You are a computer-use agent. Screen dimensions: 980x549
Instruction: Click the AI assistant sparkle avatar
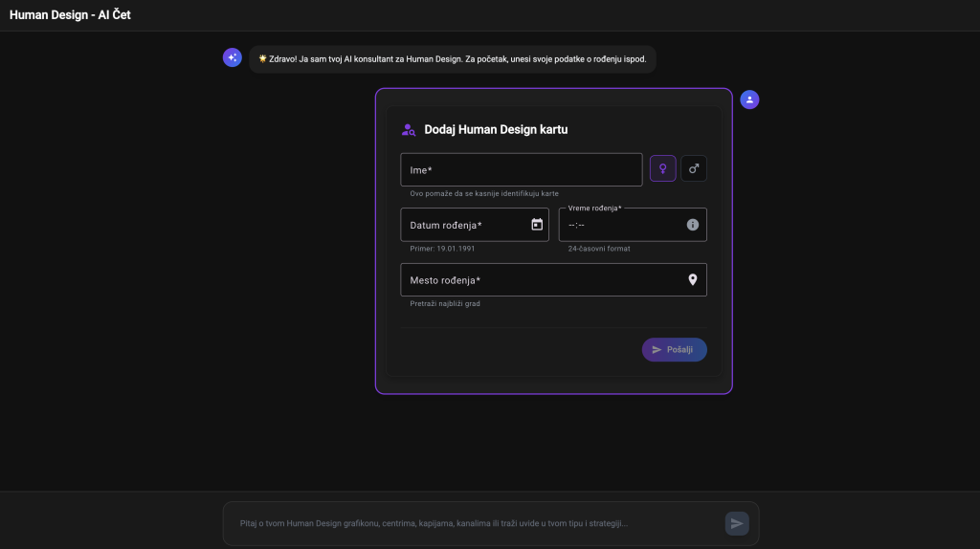232,58
